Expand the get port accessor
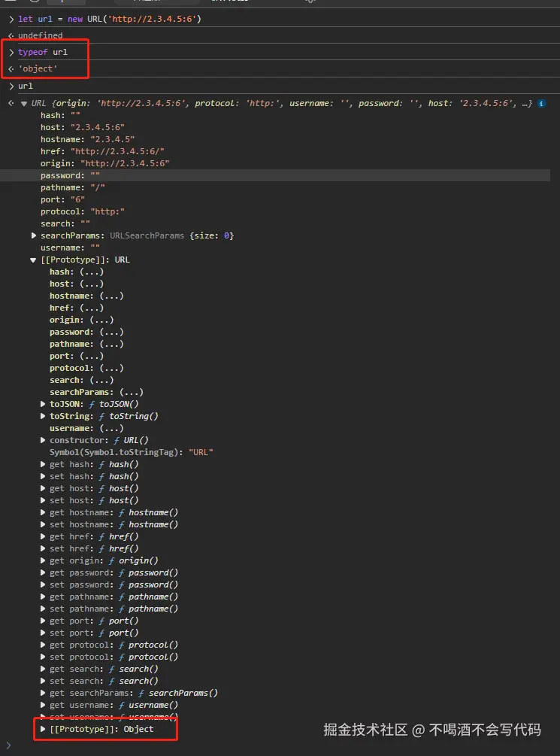Image resolution: width=560 pixels, height=756 pixels. coord(43,621)
